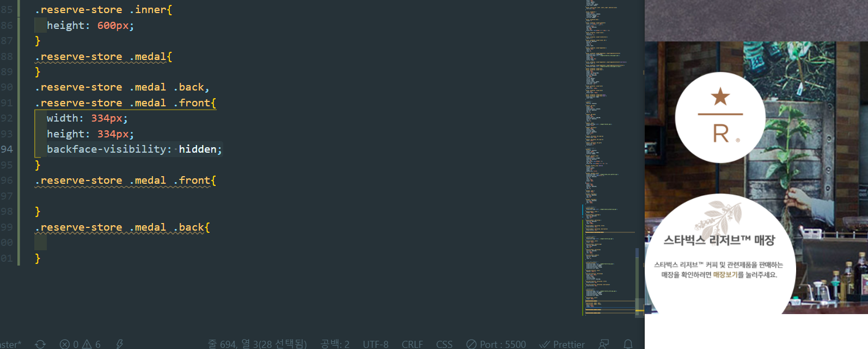868x349 pixels.
Task: Select encoding 'UTF-8' in status bar
Action: (x=376, y=344)
